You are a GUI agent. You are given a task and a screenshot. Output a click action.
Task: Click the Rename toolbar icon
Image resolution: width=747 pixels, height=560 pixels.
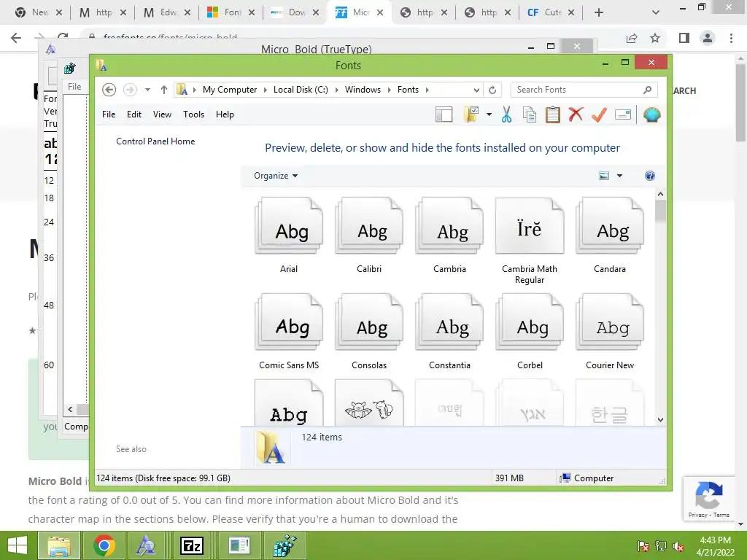click(x=623, y=114)
